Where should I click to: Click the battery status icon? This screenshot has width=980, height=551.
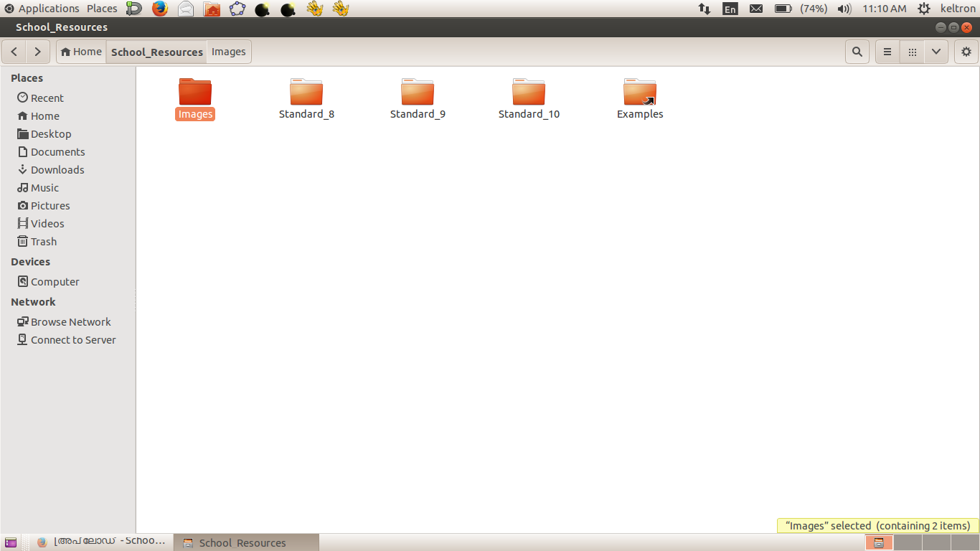coord(783,9)
